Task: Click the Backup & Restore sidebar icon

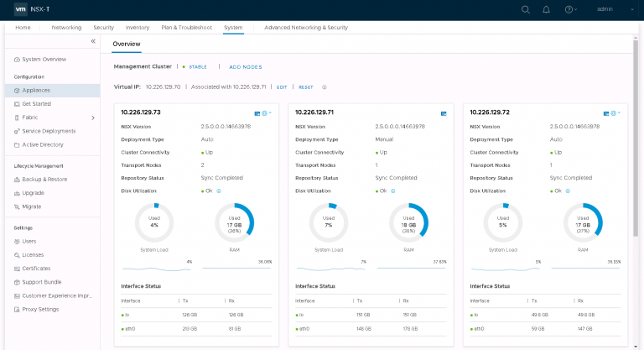Action: 17,180
